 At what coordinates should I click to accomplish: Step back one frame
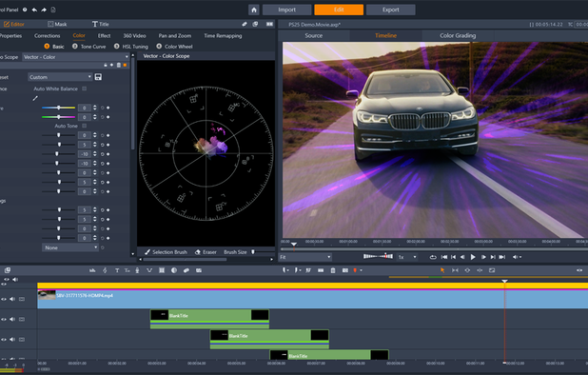tap(462, 257)
